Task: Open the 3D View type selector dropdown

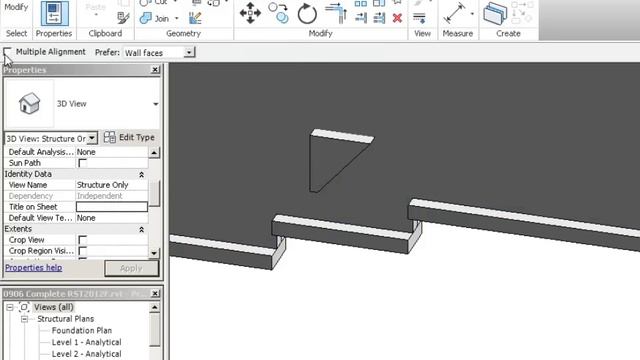Action: 156,104
